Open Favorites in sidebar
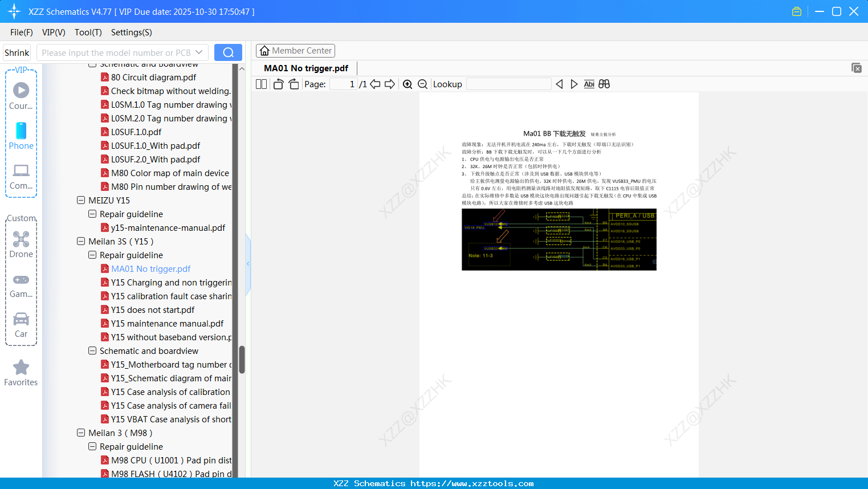This screenshot has width=868, height=489. pos(21,373)
